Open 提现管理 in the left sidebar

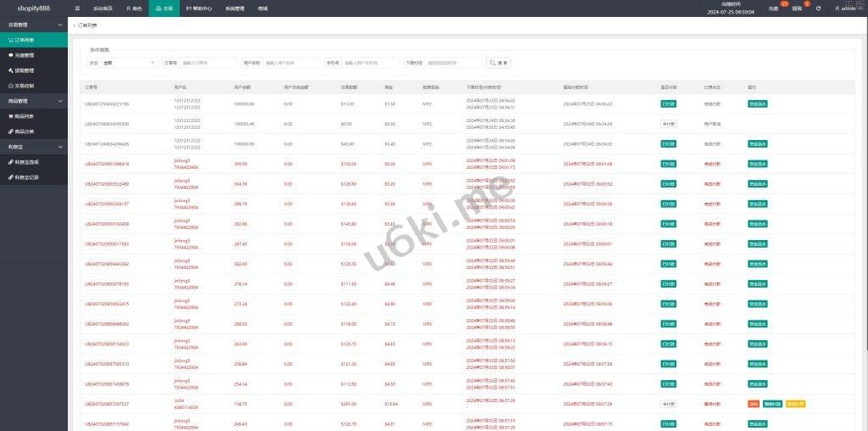(25, 70)
